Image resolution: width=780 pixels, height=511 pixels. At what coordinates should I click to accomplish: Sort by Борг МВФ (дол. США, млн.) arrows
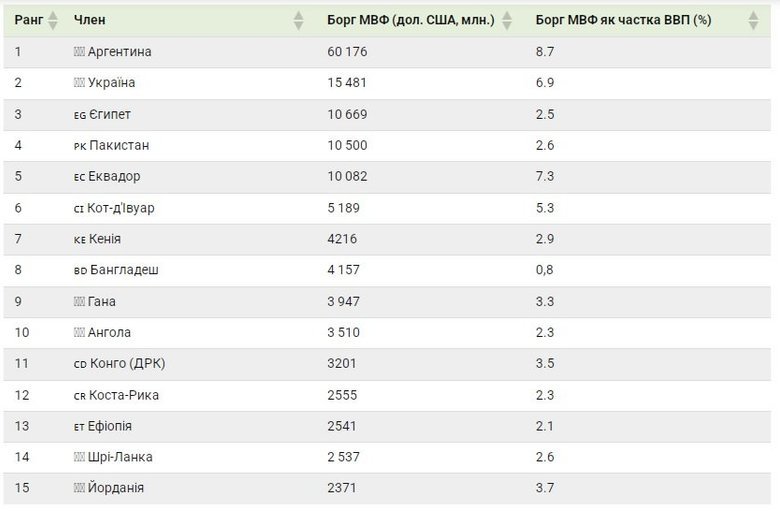[507, 20]
